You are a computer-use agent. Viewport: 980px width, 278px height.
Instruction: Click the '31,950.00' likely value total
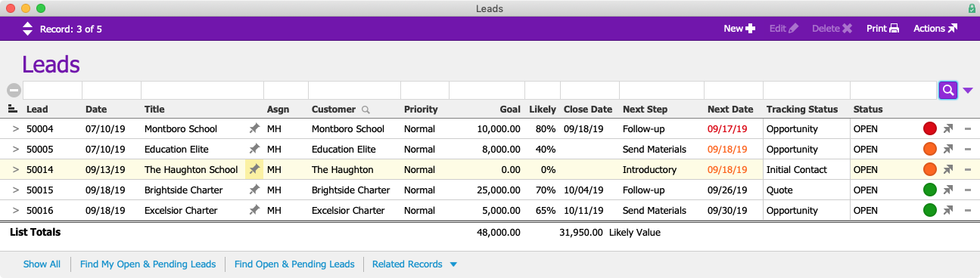[x=581, y=233]
